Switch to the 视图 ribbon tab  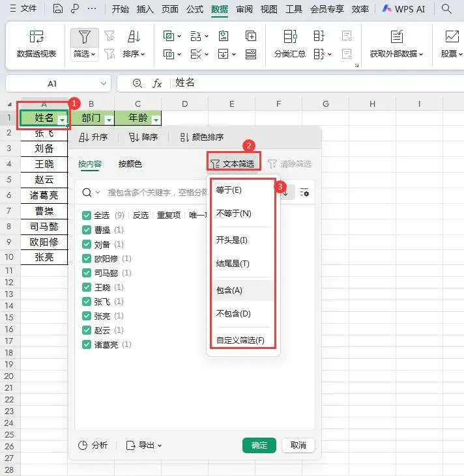(269, 9)
